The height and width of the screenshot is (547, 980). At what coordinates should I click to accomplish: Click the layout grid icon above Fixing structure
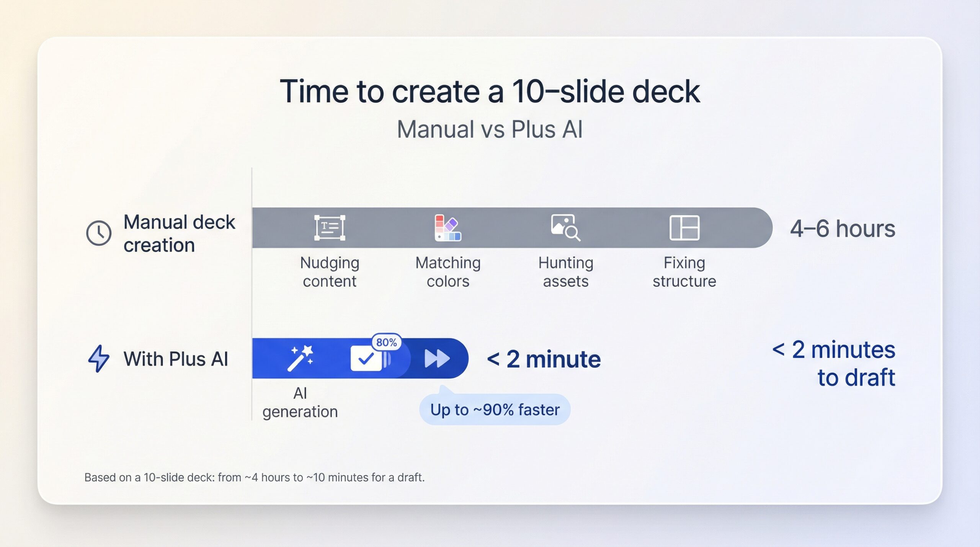[684, 228]
